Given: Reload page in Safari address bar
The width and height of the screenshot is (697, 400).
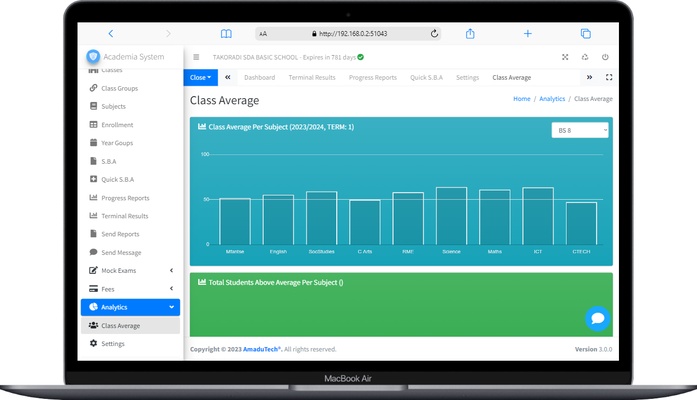Looking at the screenshot, I should (x=434, y=33).
